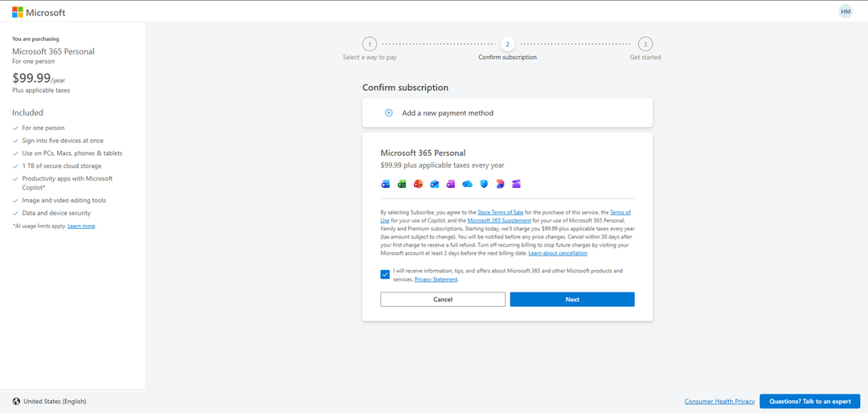Click the Microsoft logo in header
This screenshot has width=868, height=413.
pyautogui.click(x=39, y=12)
